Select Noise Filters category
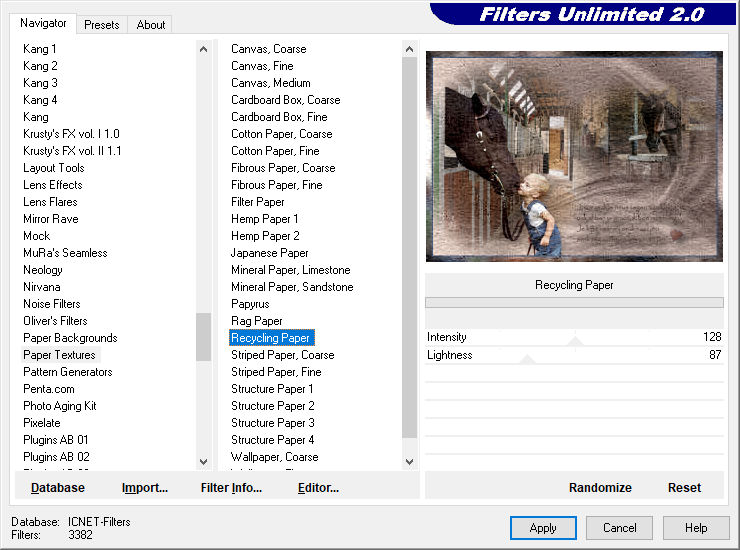 point(51,304)
